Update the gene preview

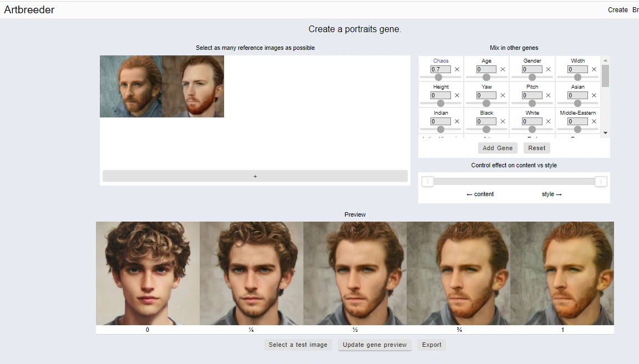click(374, 345)
